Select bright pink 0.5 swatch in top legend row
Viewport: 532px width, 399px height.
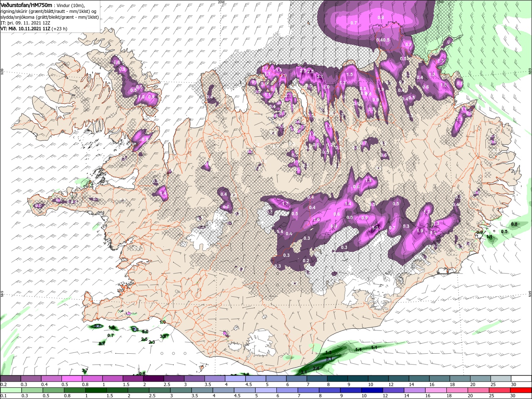[x=71, y=379]
